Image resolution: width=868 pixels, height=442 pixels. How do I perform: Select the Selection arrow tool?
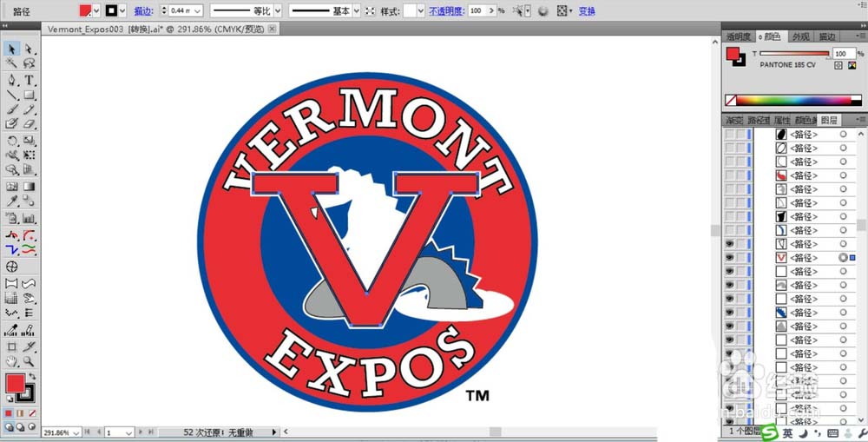coord(11,49)
